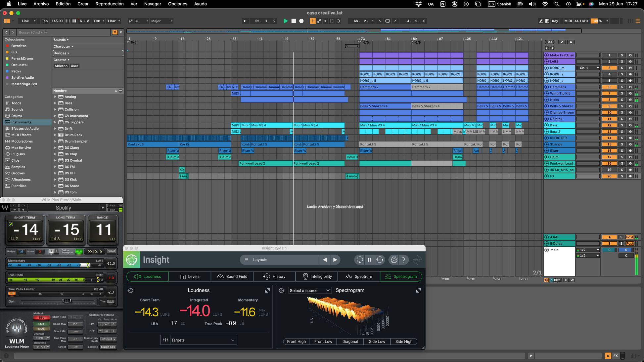Open the Crear menu
644x362 pixels.
pos(83,4)
